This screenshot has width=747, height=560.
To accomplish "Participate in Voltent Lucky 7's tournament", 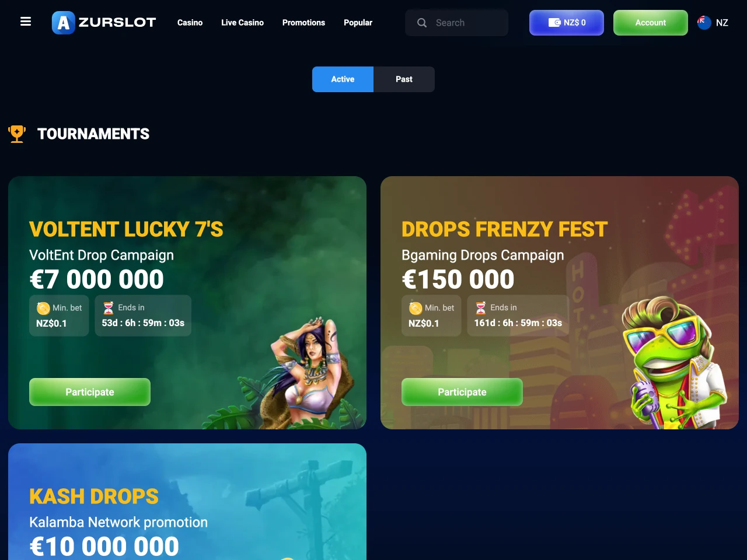I will (90, 392).
